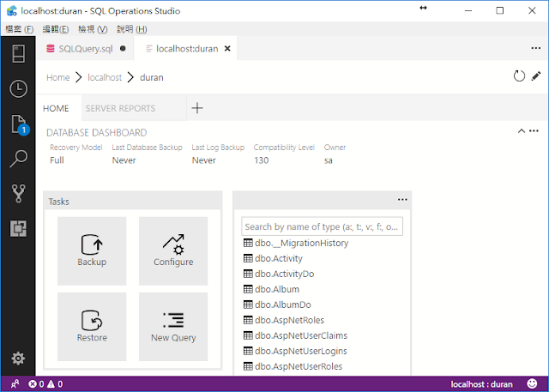Viewport: 549px width, 392px height.
Task: Select dbo.AspNetUserClaims table
Action: 295,335
